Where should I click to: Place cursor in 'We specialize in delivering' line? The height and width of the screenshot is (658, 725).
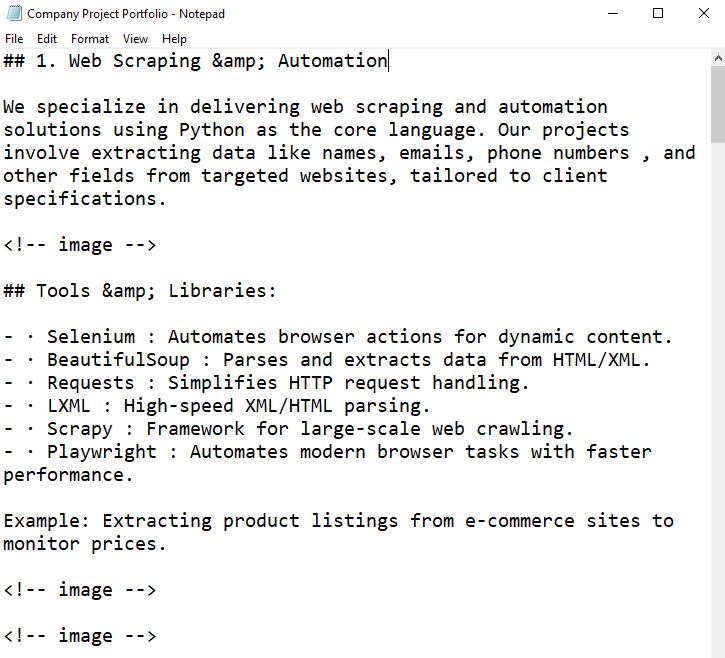(305, 107)
